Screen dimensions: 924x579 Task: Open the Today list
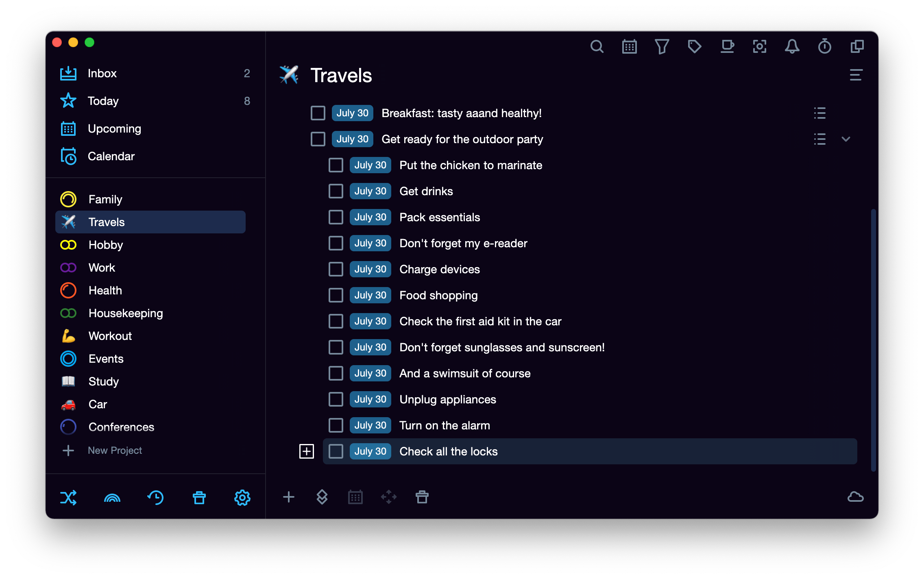point(155,101)
